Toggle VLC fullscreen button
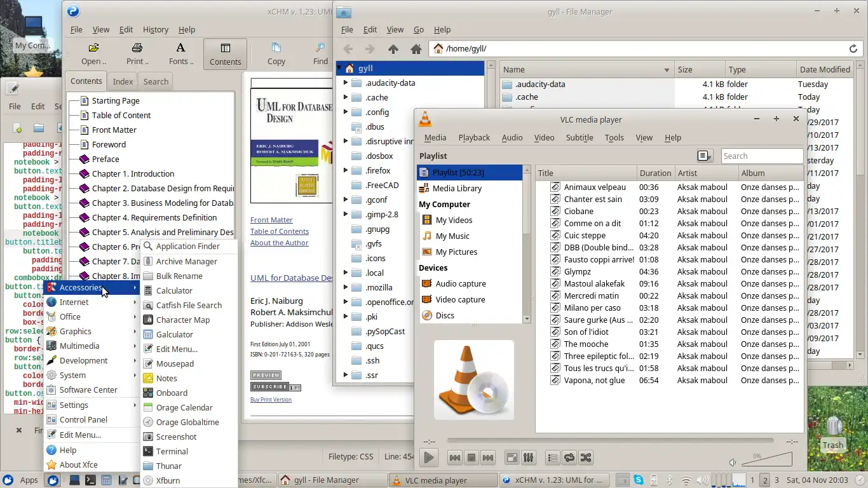Image resolution: width=868 pixels, height=488 pixels. [512, 457]
